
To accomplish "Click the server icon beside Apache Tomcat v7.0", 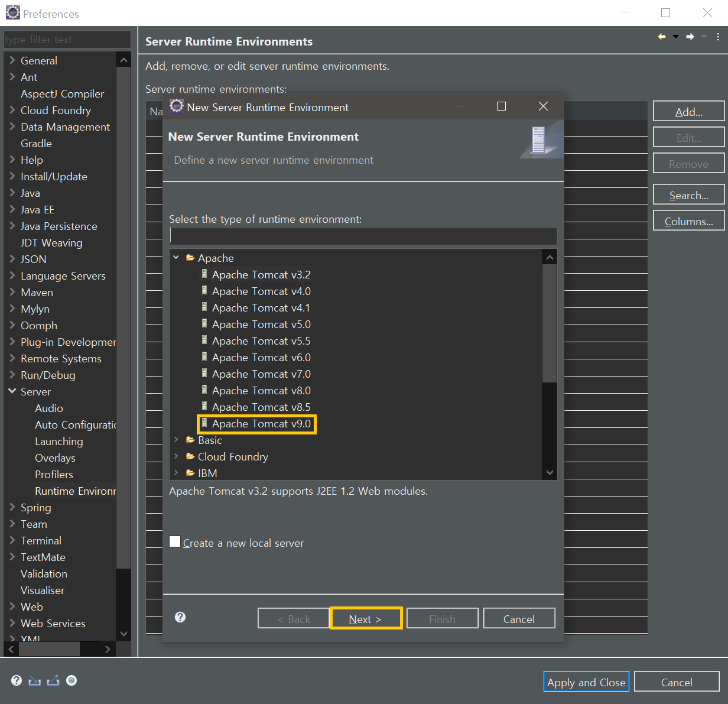I will 204,374.
